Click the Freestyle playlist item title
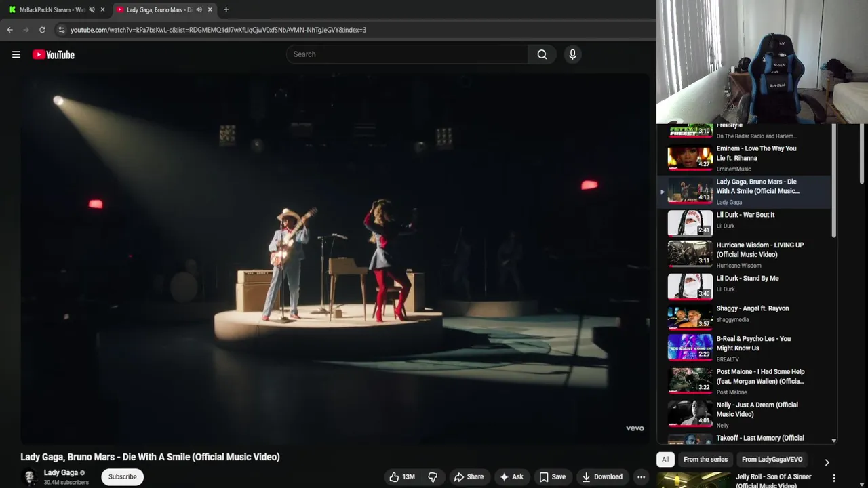 (x=730, y=125)
